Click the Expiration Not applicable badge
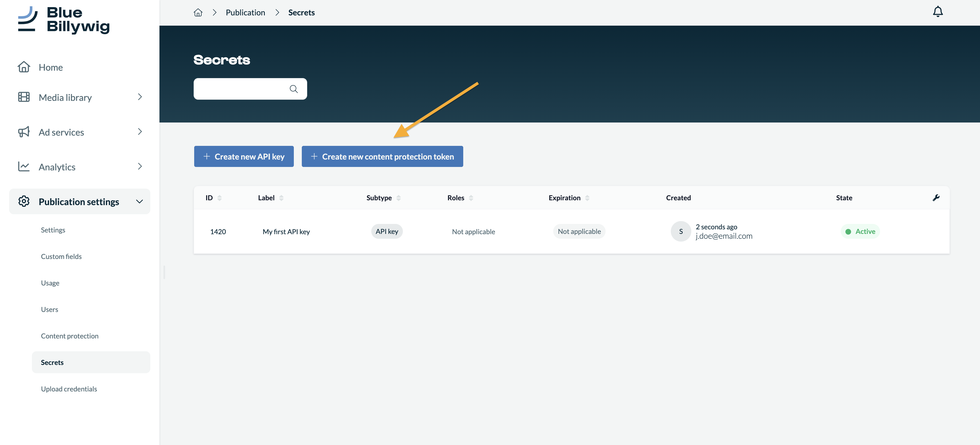 pyautogui.click(x=579, y=231)
